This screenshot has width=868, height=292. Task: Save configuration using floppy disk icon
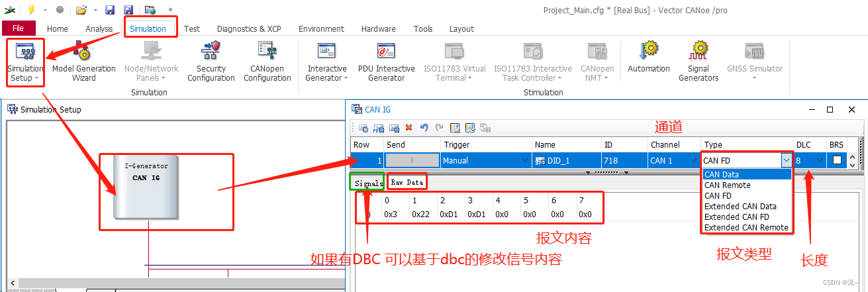point(110,10)
